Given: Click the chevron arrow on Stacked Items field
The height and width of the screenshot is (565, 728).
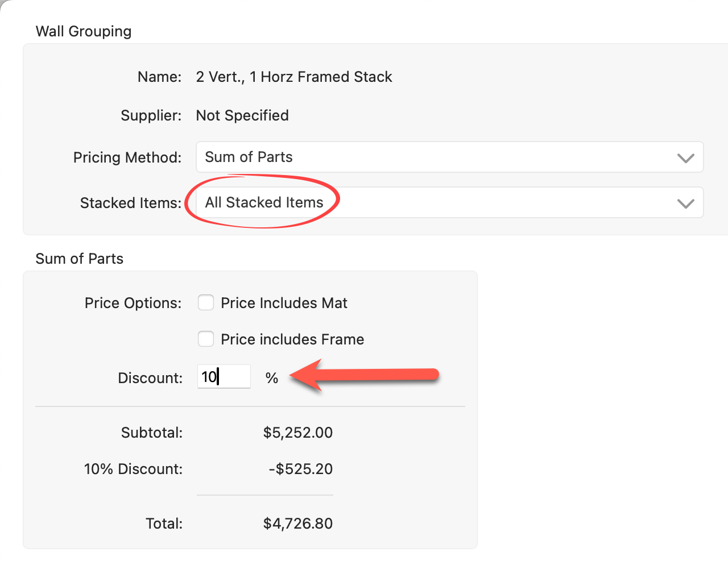Looking at the screenshot, I should (x=686, y=203).
